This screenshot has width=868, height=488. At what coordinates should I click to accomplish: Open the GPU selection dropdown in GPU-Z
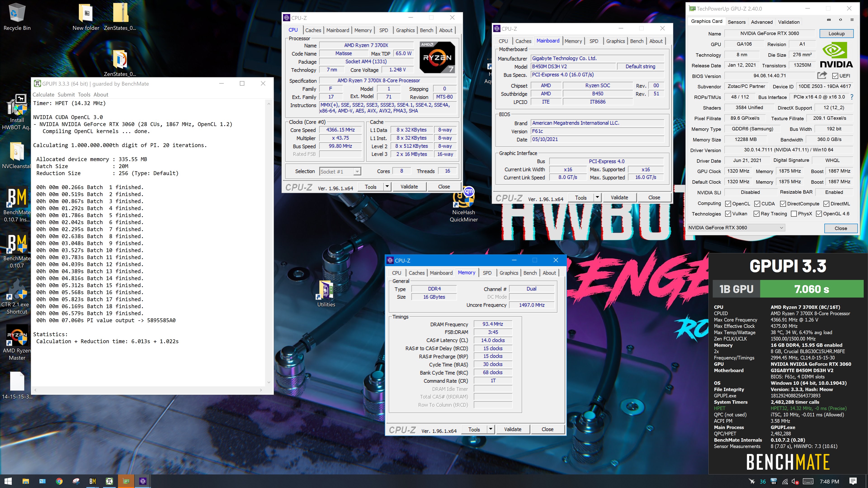(x=736, y=228)
